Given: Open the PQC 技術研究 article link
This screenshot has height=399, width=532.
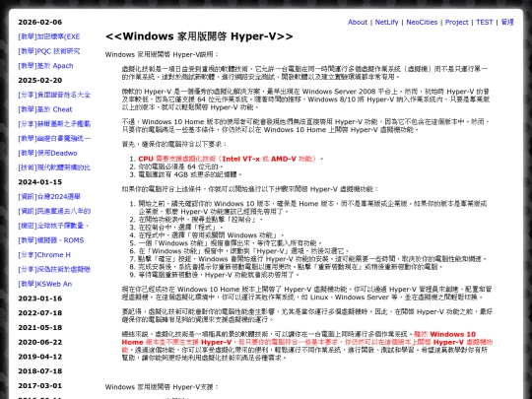Looking at the screenshot, I should coord(49,51).
